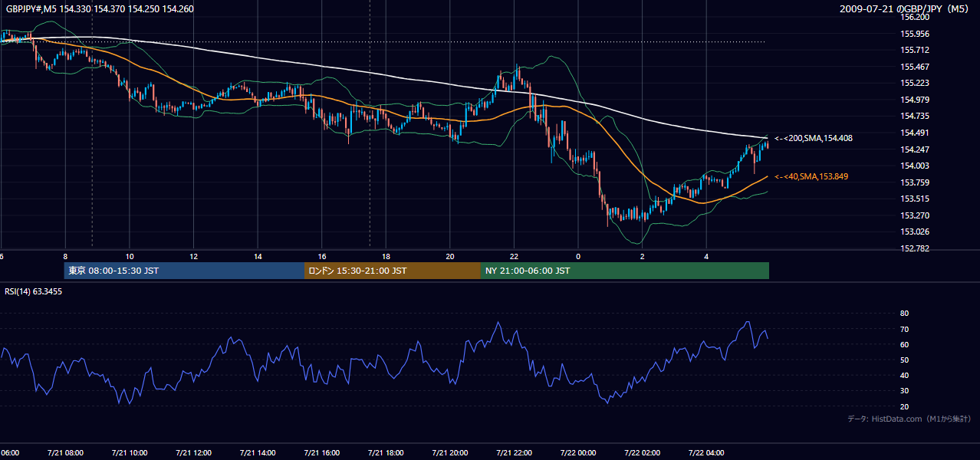The height and width of the screenshot is (460, 980).
Task: Click hour tick 14 under the price chart
Action: 258,257
